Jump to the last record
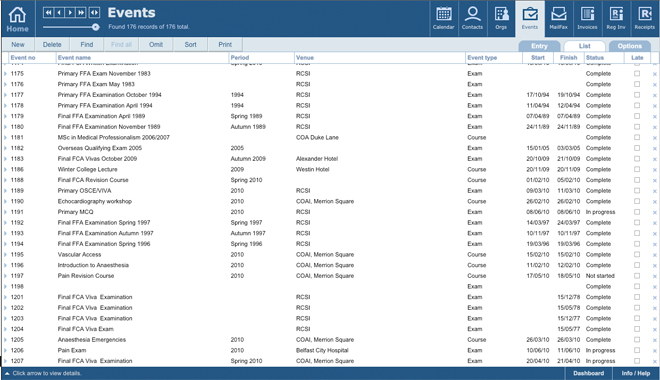Screen dimensions: 660x380 pos(81,13)
